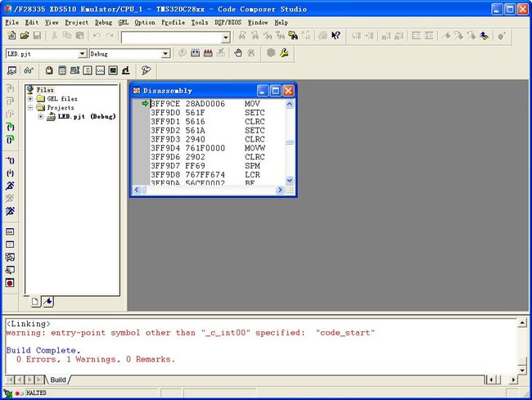Open the view graph icon

coord(100,70)
